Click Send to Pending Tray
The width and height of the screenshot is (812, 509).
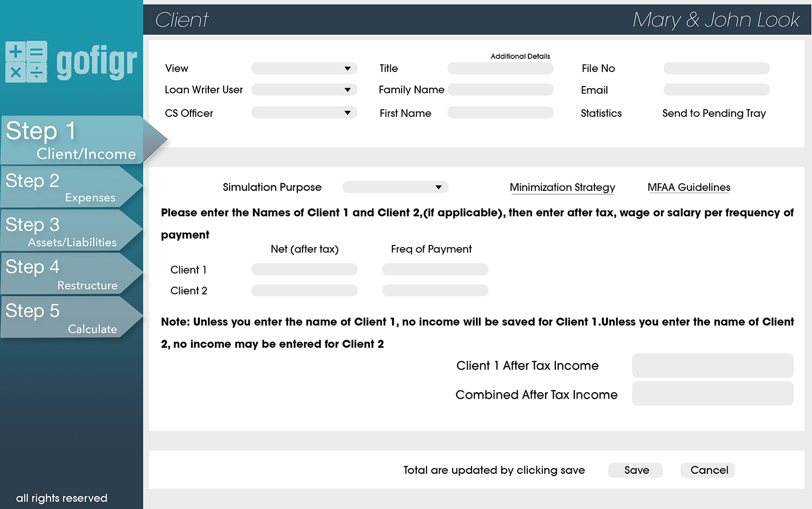tap(714, 113)
